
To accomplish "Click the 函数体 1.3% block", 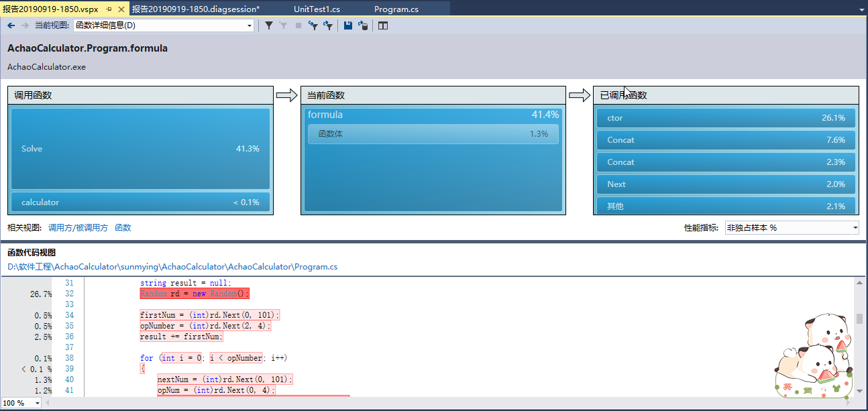I will [x=433, y=134].
